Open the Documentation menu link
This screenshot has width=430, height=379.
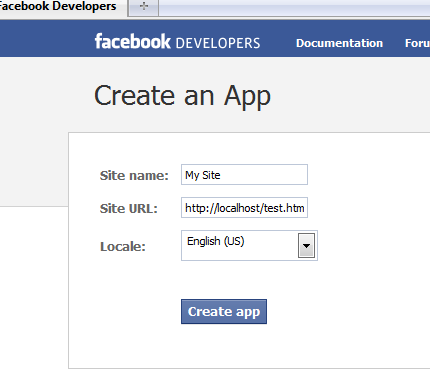coord(339,43)
